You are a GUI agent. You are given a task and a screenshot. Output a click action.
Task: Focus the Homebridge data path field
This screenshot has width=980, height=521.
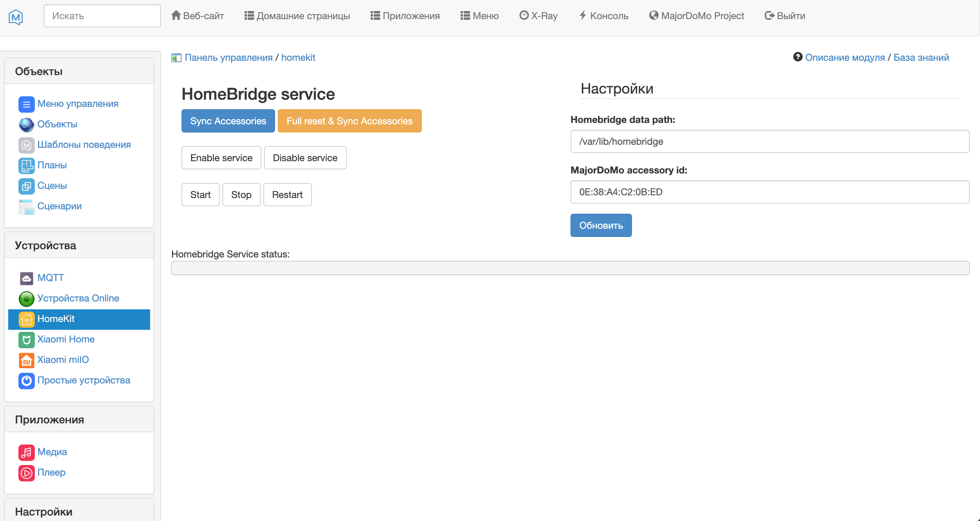[x=769, y=142]
